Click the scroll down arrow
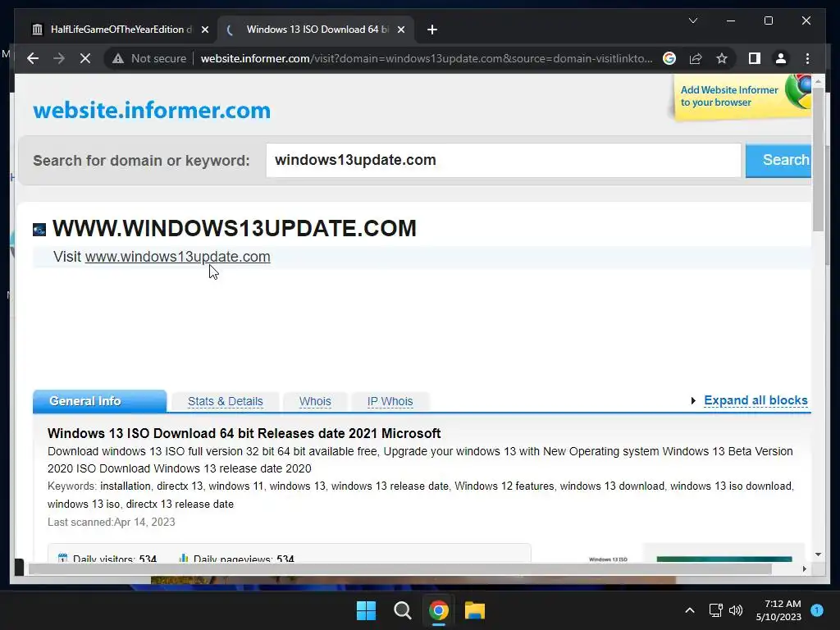This screenshot has width=840, height=630. 818,555
